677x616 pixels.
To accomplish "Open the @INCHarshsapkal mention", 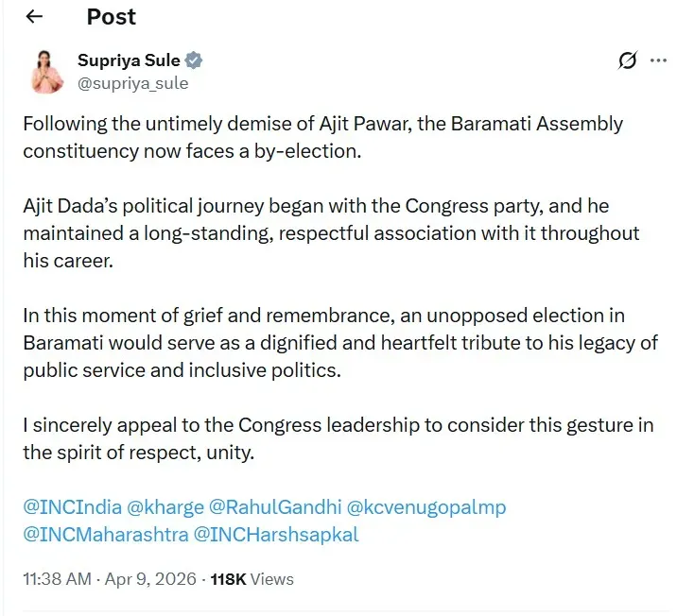I will [x=275, y=534].
